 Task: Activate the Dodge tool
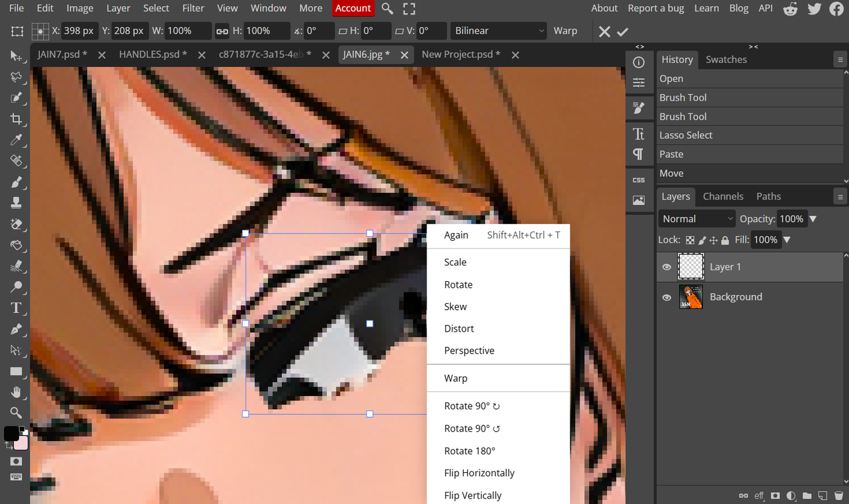tap(16, 287)
